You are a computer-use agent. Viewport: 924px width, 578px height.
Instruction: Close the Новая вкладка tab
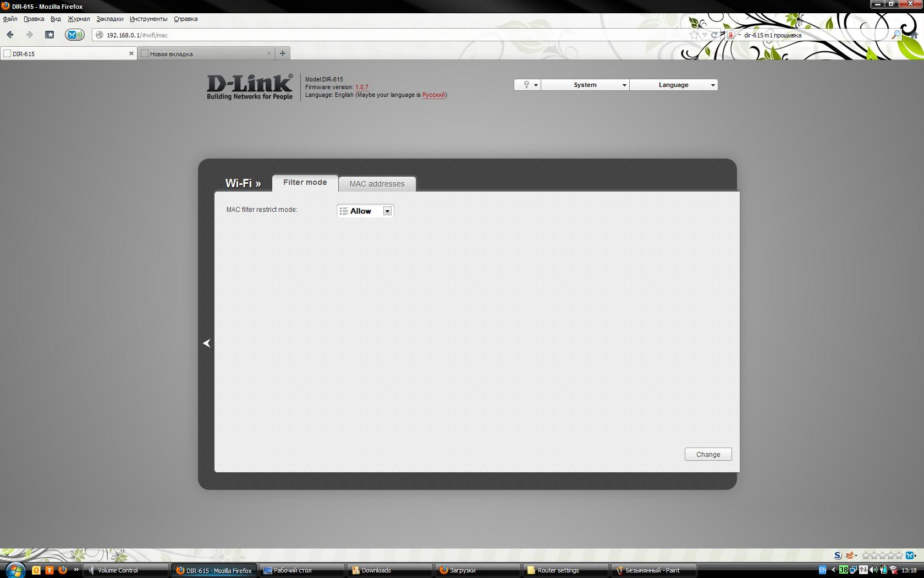point(268,53)
